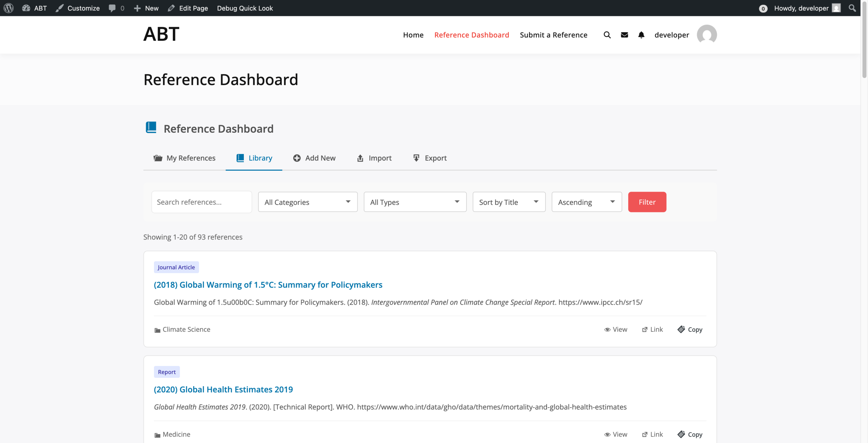Image resolution: width=868 pixels, height=443 pixels.
Task: Open the site header search icon
Action: pyautogui.click(x=607, y=35)
